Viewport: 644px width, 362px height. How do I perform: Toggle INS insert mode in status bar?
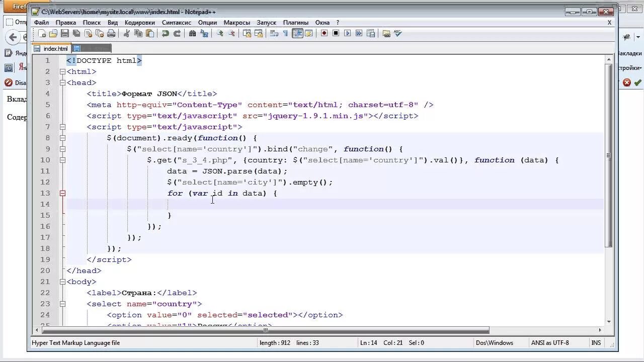(x=596, y=343)
